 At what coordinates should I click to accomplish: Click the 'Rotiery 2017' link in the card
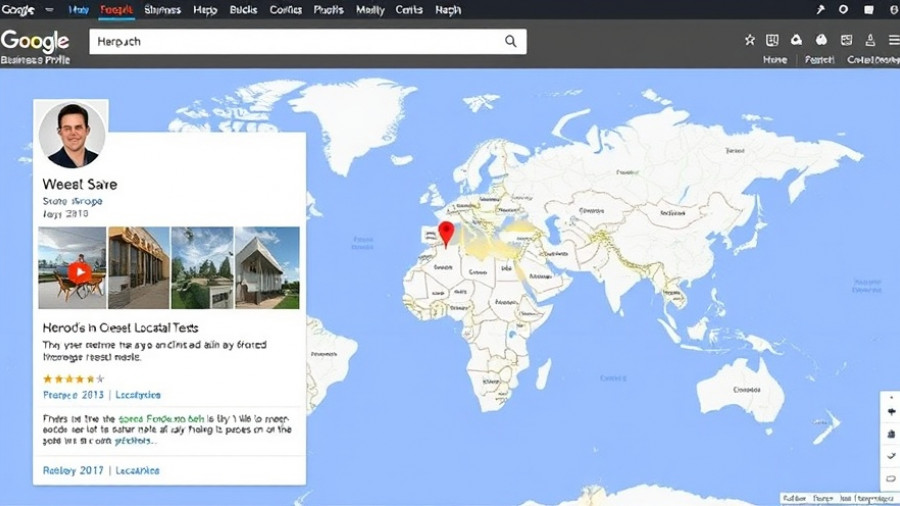click(71, 470)
